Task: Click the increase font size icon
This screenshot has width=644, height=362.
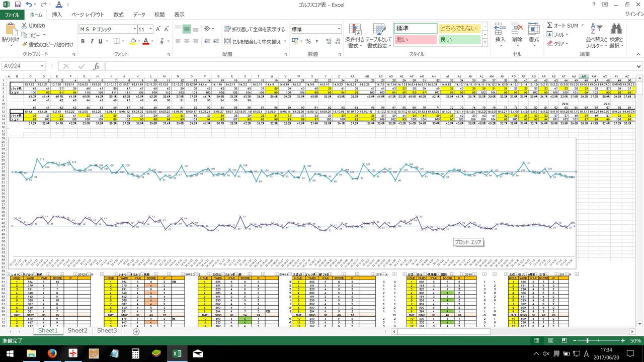Action: pos(158,29)
